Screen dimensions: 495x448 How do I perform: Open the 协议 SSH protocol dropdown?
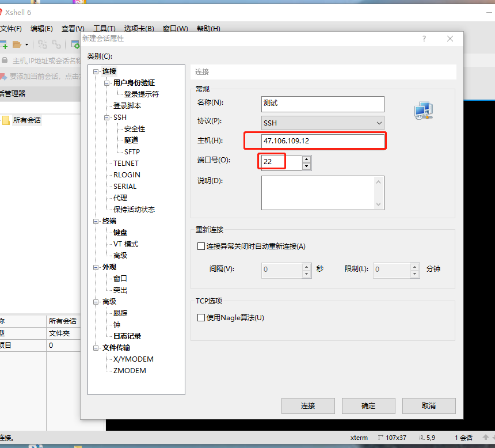pyautogui.click(x=323, y=123)
